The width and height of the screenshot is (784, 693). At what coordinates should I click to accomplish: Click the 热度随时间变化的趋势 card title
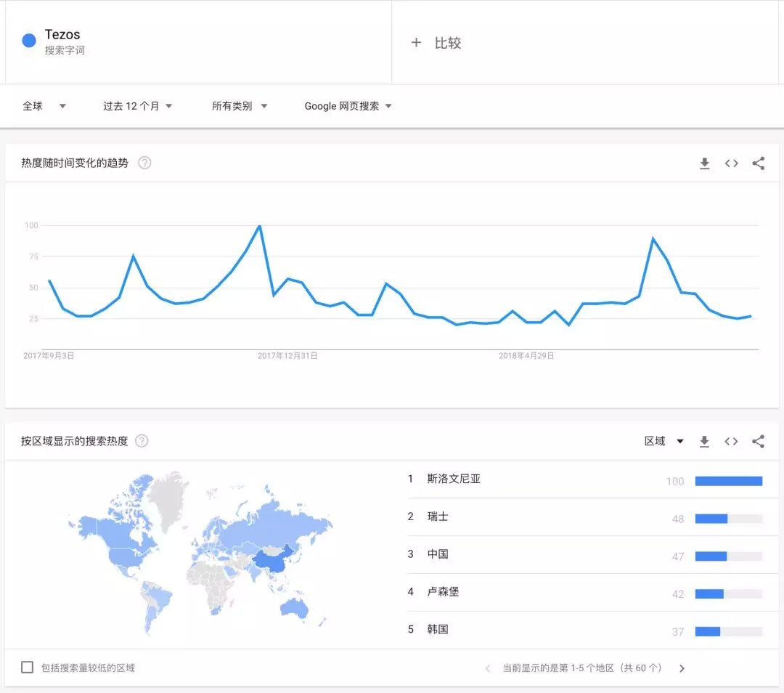click(75, 163)
